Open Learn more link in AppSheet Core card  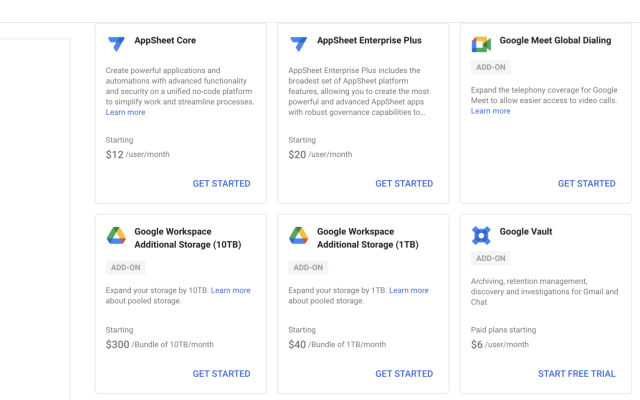pos(125,112)
